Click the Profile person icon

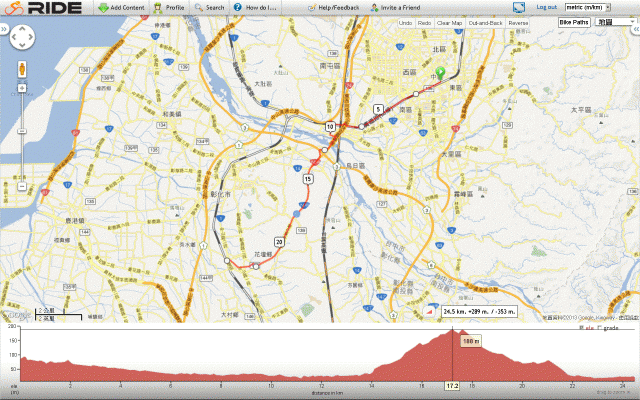coord(158,7)
